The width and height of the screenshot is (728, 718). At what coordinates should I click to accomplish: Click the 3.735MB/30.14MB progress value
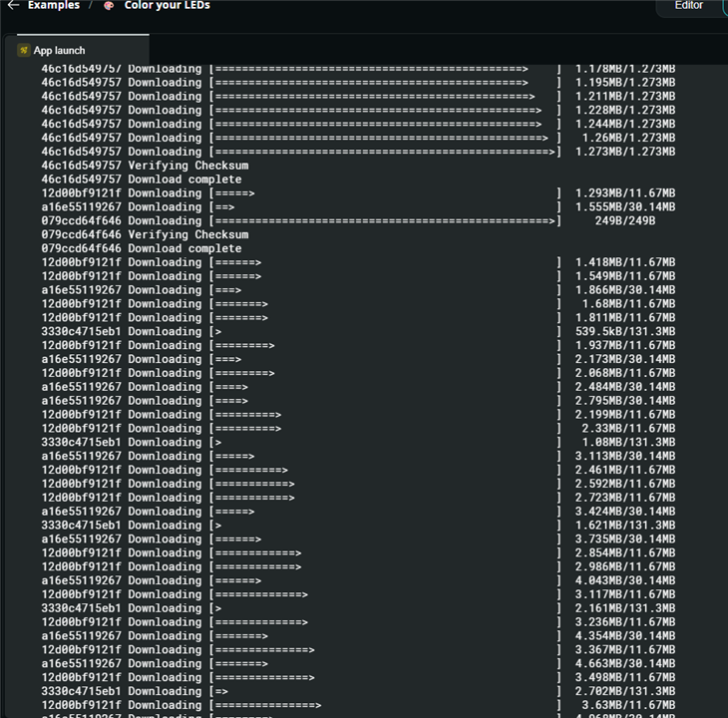(x=625, y=538)
